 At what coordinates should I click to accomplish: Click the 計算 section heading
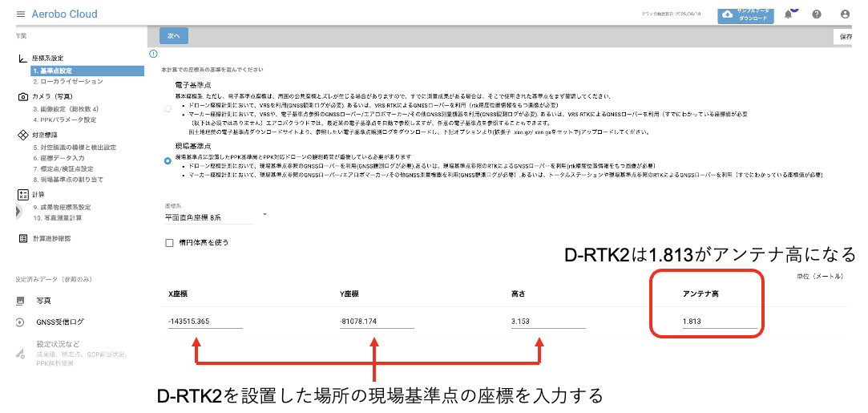point(38,194)
